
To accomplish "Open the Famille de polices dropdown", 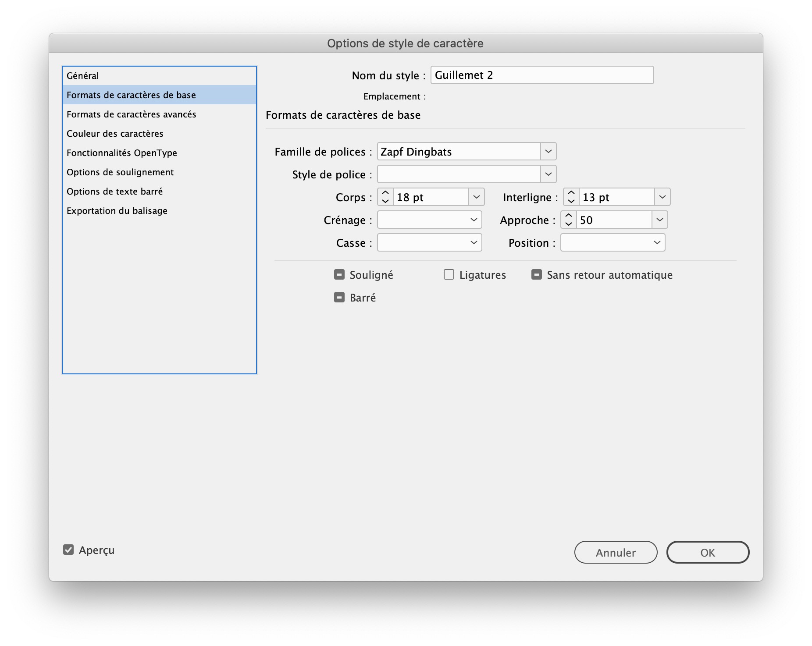I will pos(548,151).
